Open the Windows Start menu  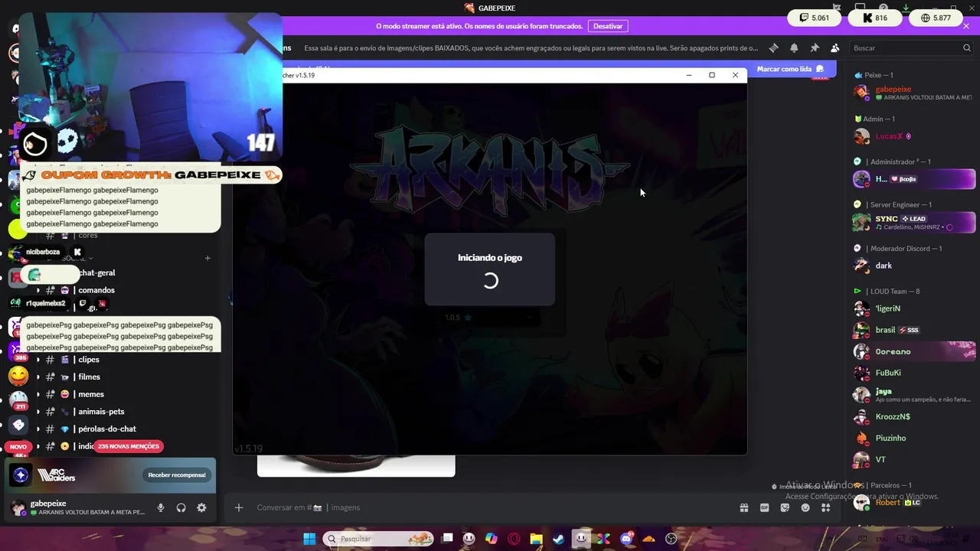pyautogui.click(x=309, y=539)
